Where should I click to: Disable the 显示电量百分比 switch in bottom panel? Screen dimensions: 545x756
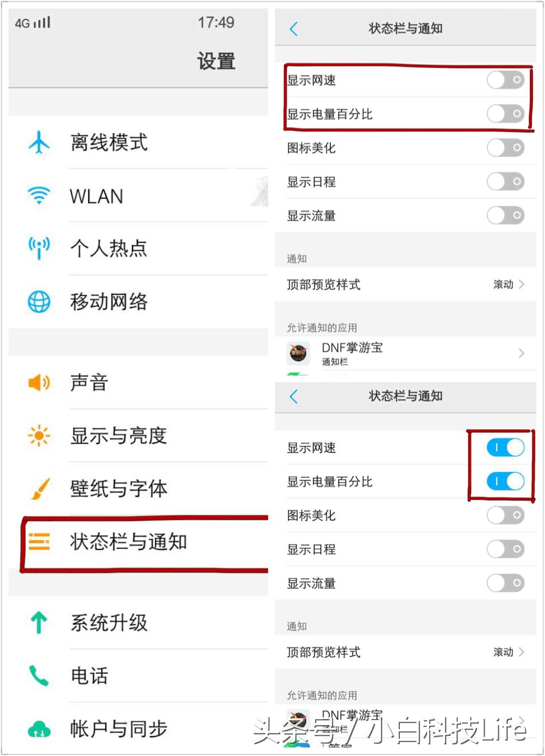505,481
